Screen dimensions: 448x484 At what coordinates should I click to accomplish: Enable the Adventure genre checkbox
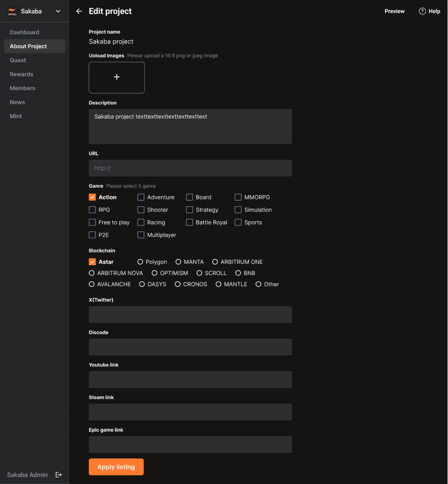pos(141,197)
